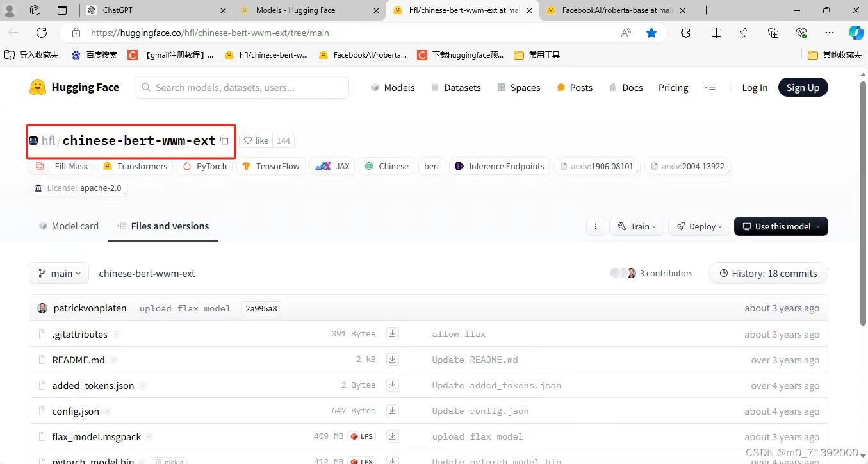
Task: Download README.md with download icon
Action: point(392,360)
